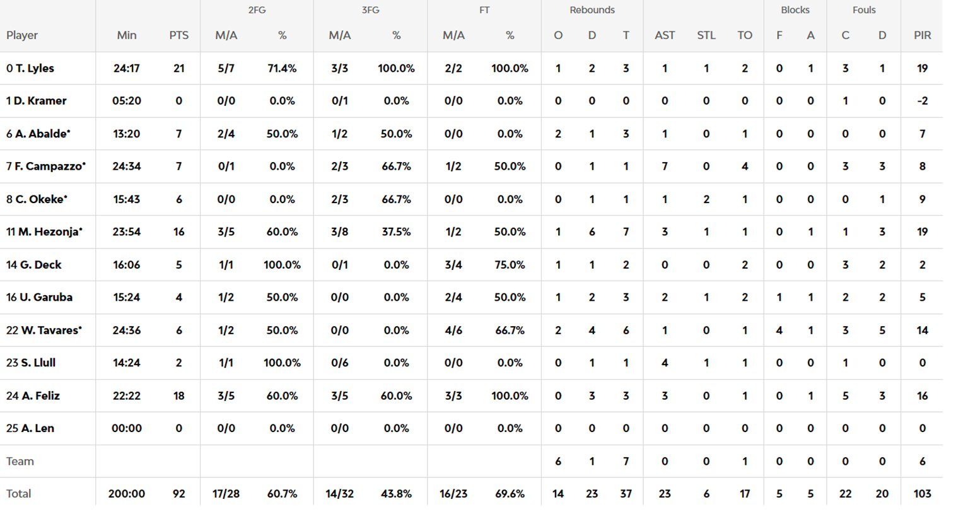The height and width of the screenshot is (526, 980).
Task: Open D. Kramer player link
Action: (x=40, y=101)
